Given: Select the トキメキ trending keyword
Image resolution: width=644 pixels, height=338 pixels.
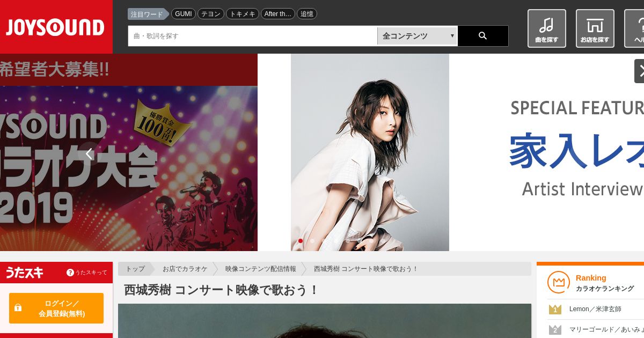Looking at the screenshot, I should pyautogui.click(x=243, y=14).
